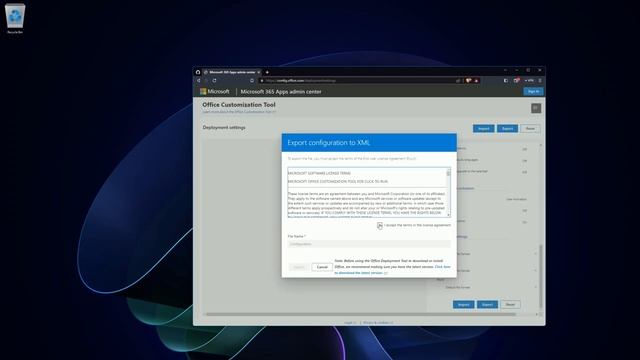640x360 pixels.
Task: Open the Brave Rewards triangle icon
Action: [476, 80]
